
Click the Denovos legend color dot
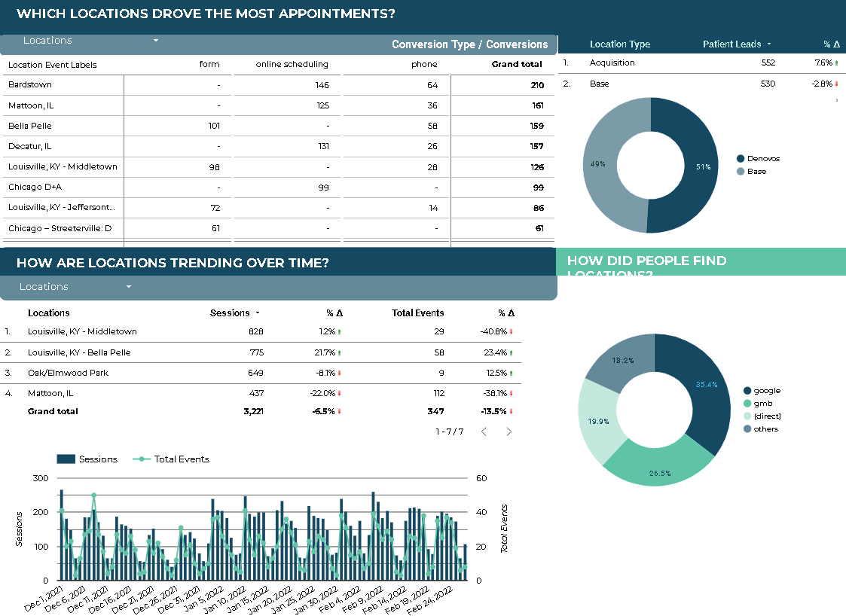point(741,159)
